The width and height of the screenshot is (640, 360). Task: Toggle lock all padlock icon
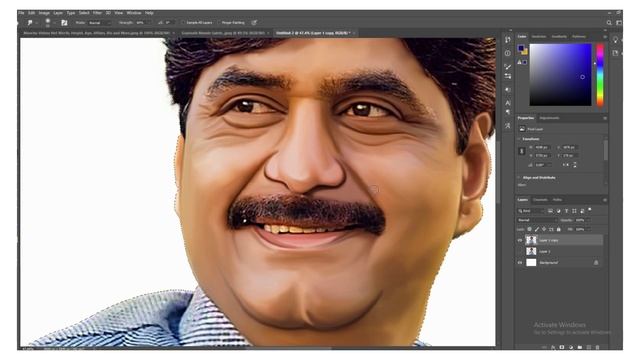[559, 229]
